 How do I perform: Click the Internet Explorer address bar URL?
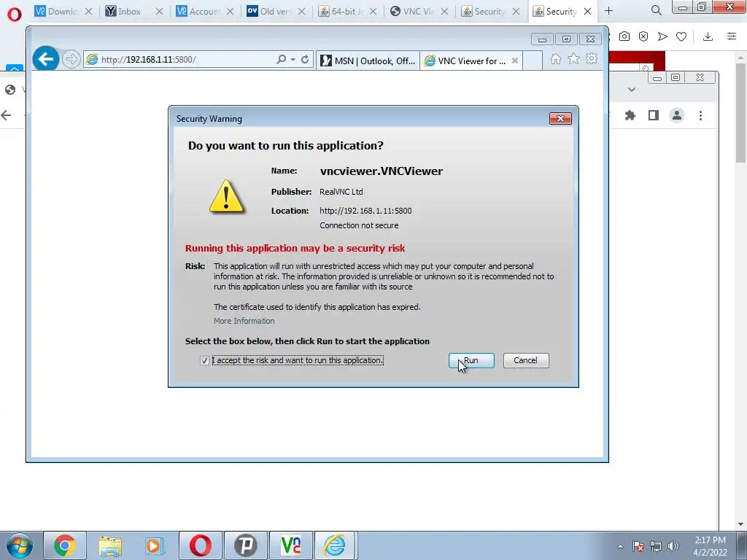pyautogui.click(x=149, y=60)
